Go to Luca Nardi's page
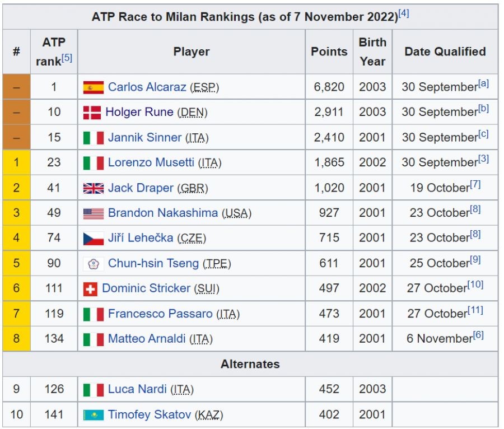504x429 pixels. point(137,389)
